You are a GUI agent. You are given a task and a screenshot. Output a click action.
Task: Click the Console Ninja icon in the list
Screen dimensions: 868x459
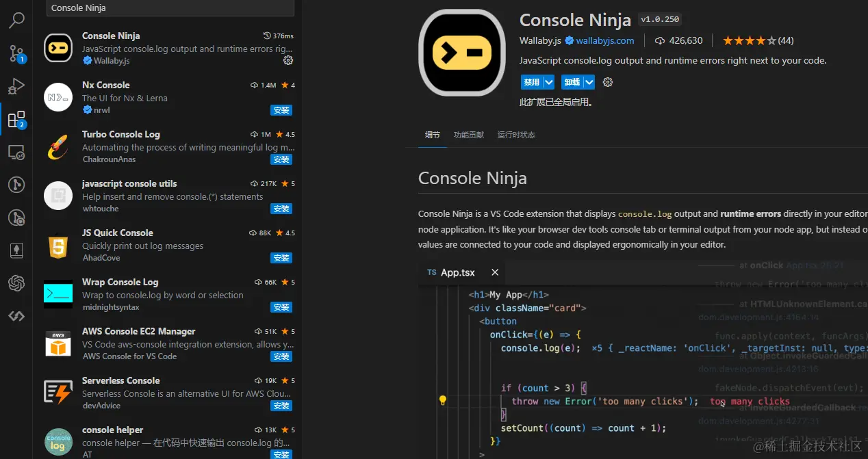pyautogui.click(x=58, y=48)
